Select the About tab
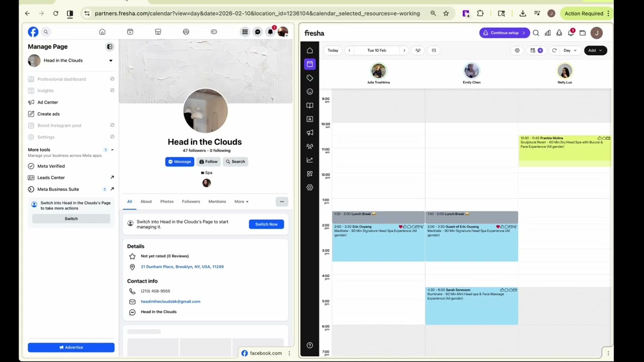Image resolution: width=644 pixels, height=362 pixels. 146,202
